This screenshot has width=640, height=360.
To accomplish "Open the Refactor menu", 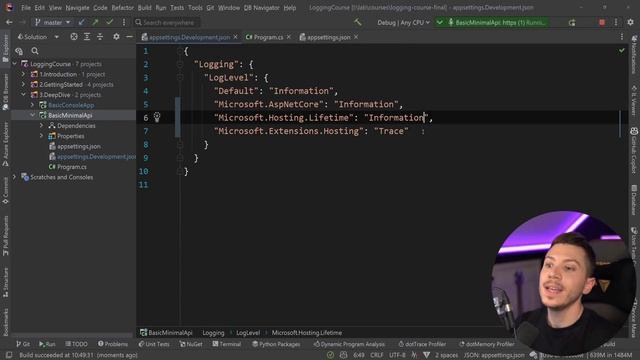I will click(122, 8).
